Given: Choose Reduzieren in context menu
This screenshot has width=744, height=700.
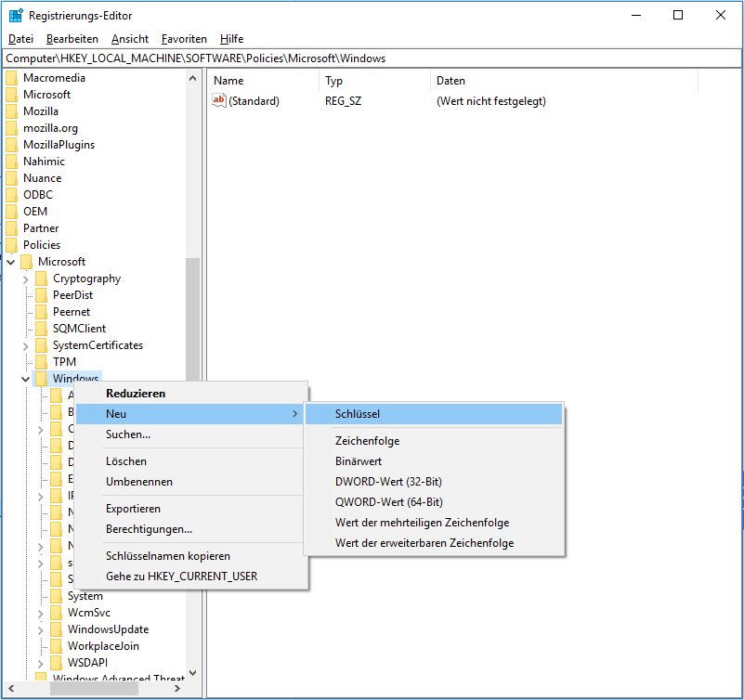Looking at the screenshot, I should pos(189,394).
